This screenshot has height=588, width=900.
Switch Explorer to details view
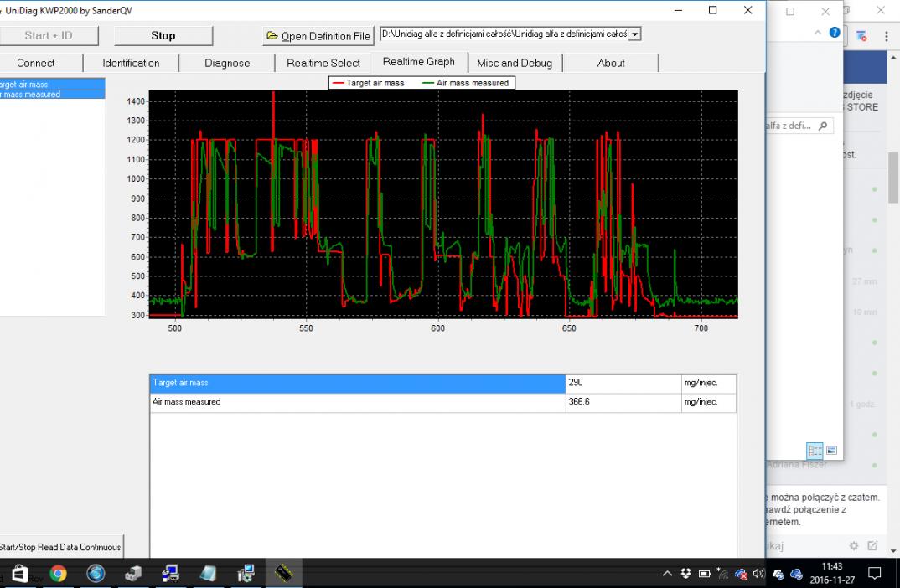815,450
